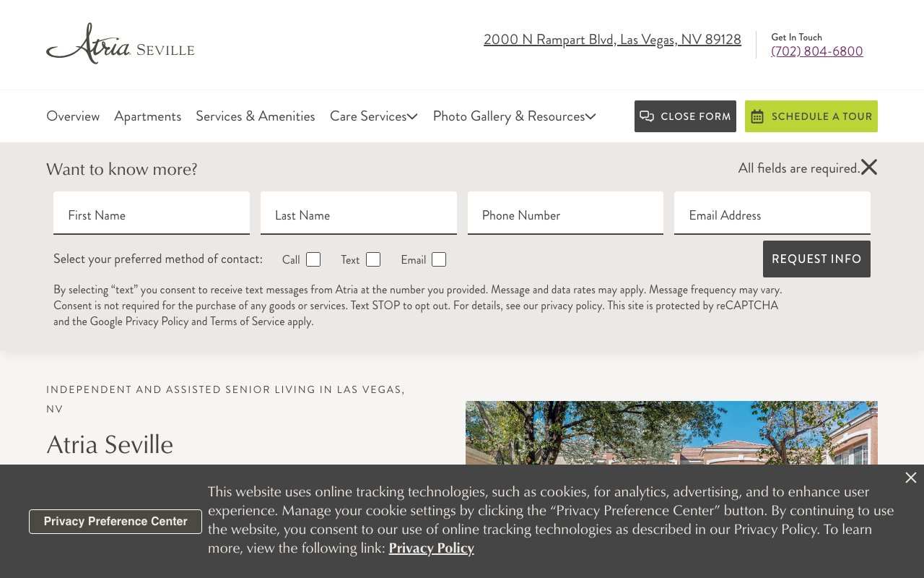Click the community building photo
The width and height of the screenshot is (924, 578).
point(671,433)
